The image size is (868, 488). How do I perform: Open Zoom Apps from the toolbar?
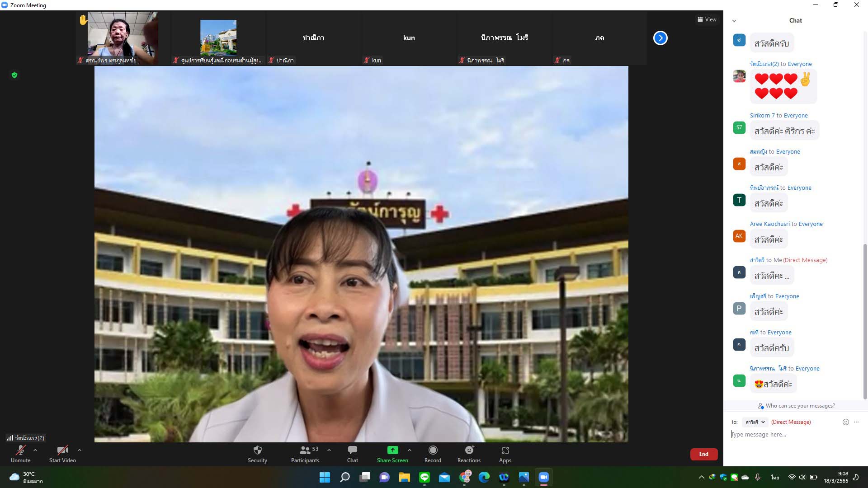505,450
